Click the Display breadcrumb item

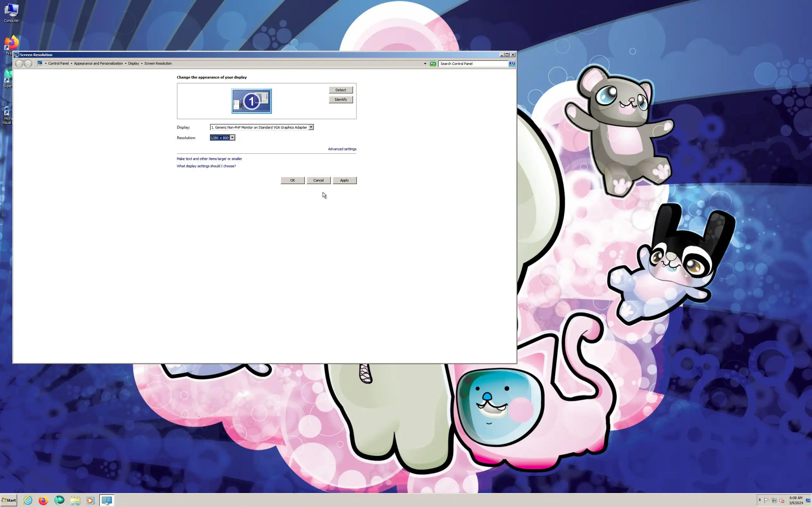pos(133,63)
